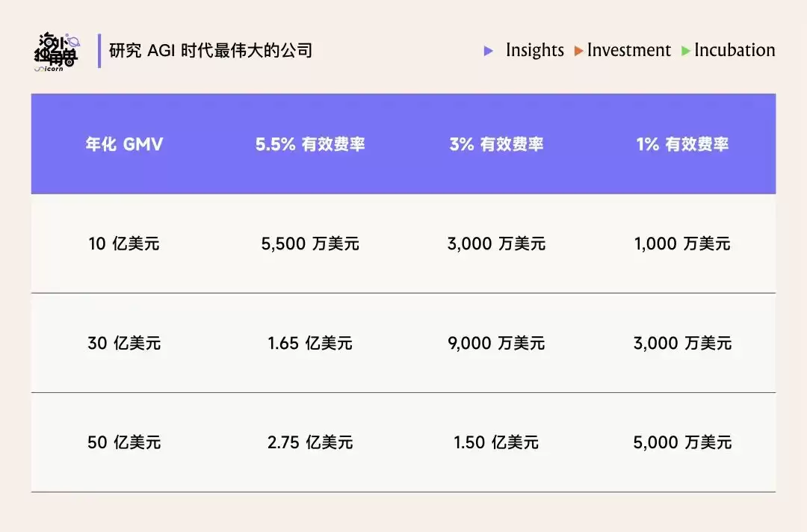Screen dimensions: 807x532
Task: Click the 海外独角兽 unicorn logo
Action: tap(57, 52)
